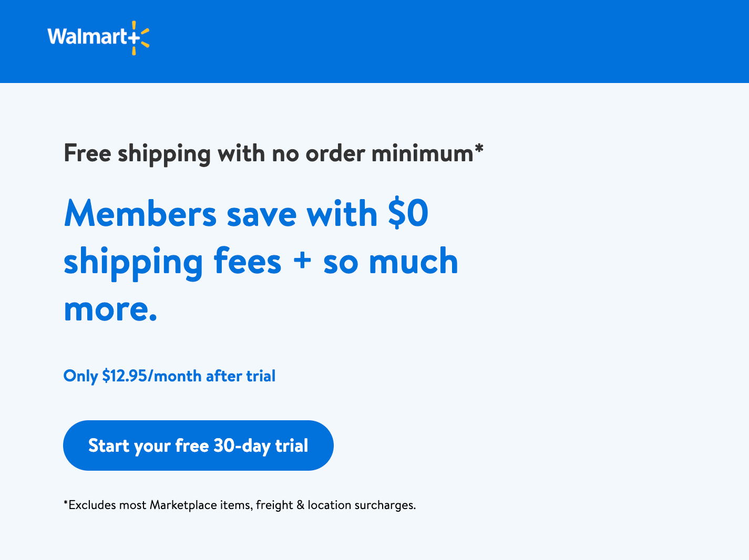Click the plus sign in the Walmart+ logo
This screenshot has height=560, width=749.
[134, 38]
